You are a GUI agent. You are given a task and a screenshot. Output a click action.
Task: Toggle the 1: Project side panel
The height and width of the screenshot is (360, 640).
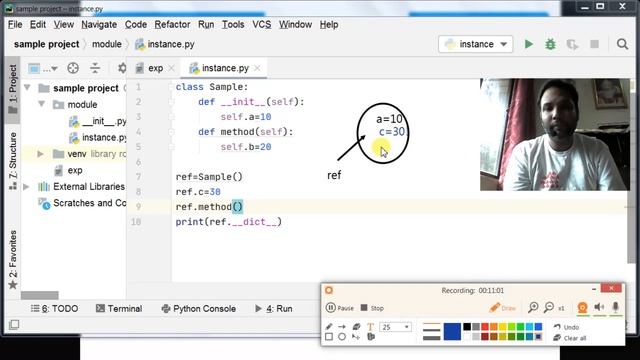point(13,89)
